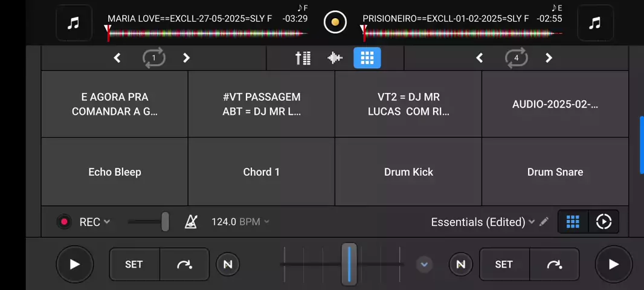Toggle the metronome icon

click(191, 222)
